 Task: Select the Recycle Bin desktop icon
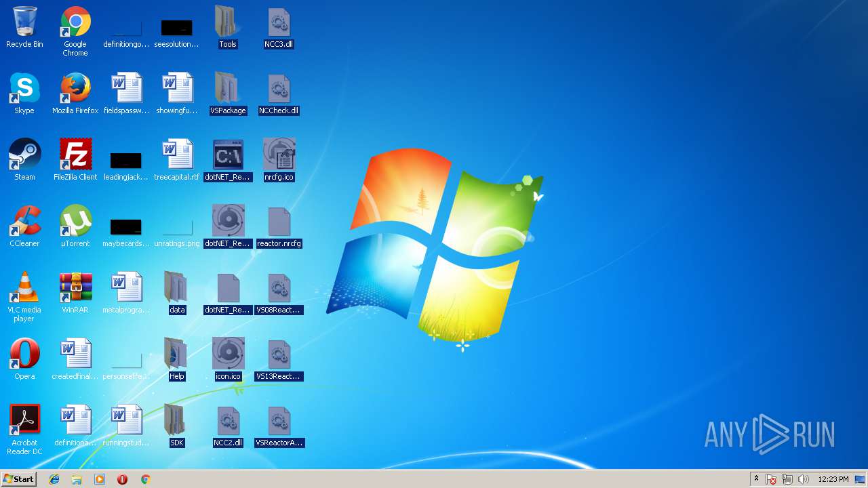coord(24,28)
